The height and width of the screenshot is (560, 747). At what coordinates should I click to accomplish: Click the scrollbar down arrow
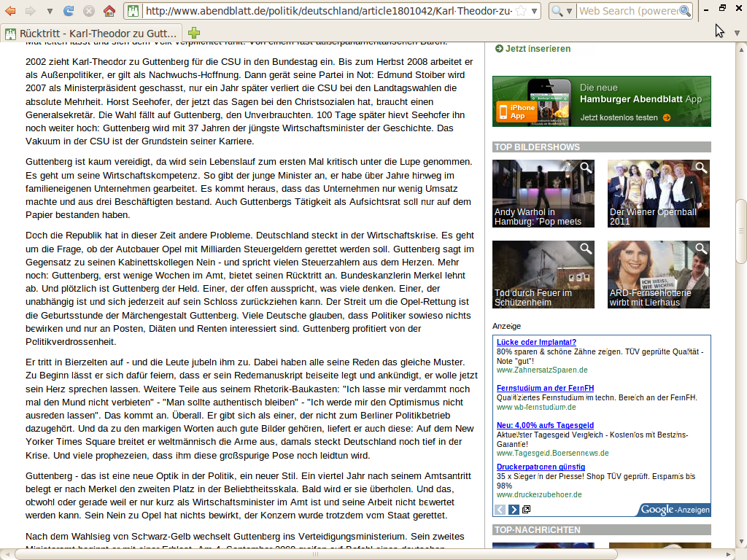pyautogui.click(x=741, y=542)
